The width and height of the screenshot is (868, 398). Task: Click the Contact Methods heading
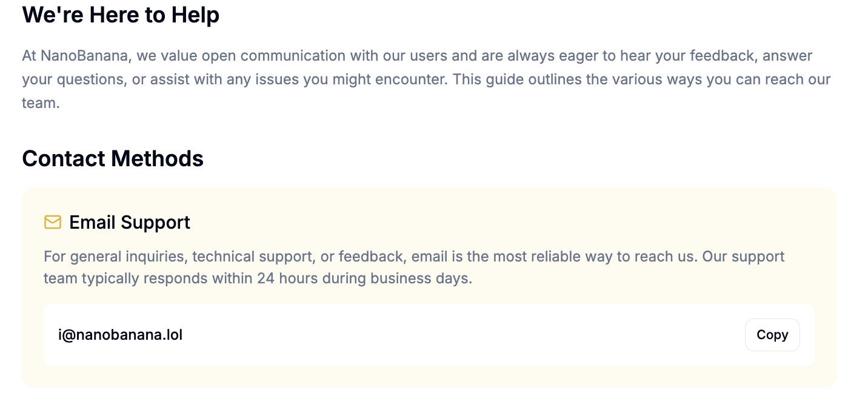tap(113, 158)
